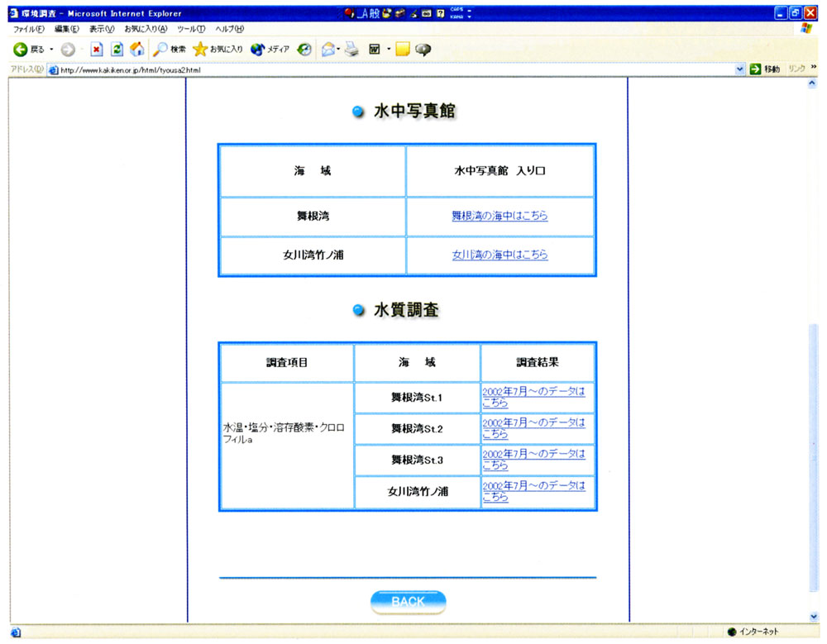This screenshot has height=644, width=827.
Task: Click the 舞根湾 sea area cell
Action: 313,216
